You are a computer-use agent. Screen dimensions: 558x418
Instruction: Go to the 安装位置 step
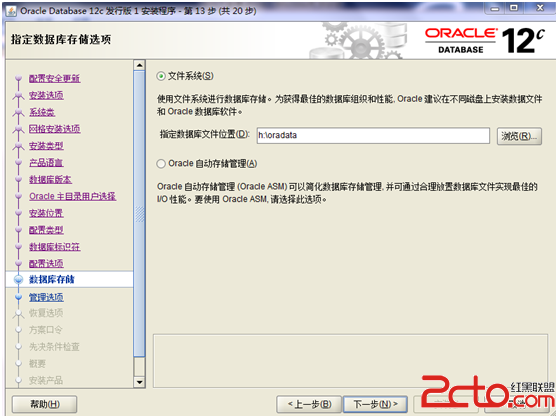pos(46,213)
